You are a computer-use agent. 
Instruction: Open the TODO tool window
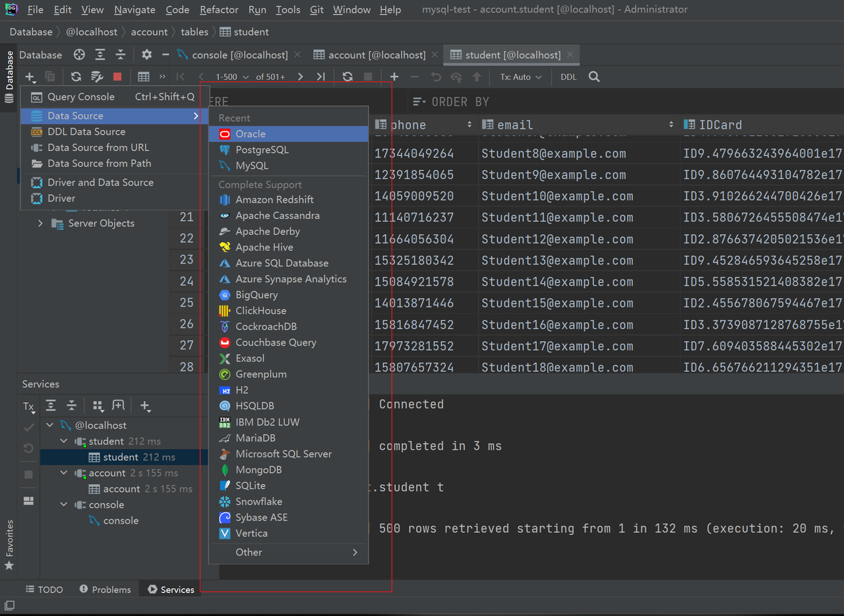(44, 590)
